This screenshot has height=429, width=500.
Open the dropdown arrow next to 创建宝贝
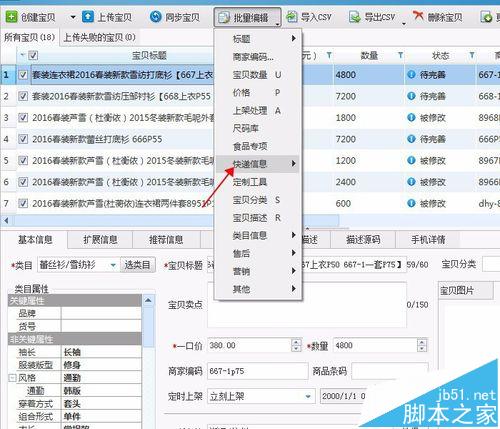73,17
